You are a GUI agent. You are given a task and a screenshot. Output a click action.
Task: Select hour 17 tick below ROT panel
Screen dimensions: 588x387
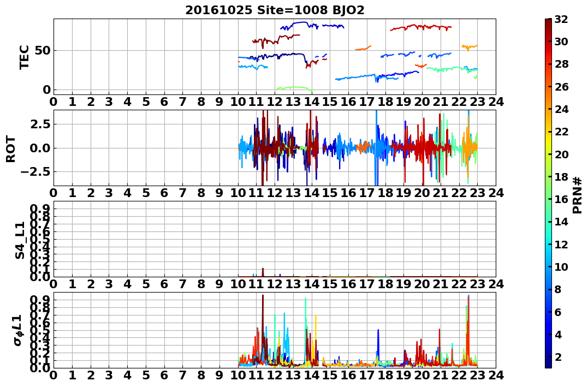(367, 193)
